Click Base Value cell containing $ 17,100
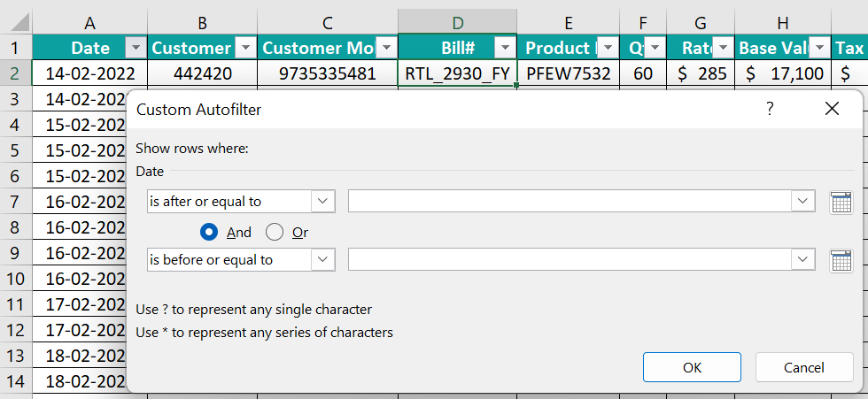The width and height of the screenshot is (868, 399). tap(782, 73)
